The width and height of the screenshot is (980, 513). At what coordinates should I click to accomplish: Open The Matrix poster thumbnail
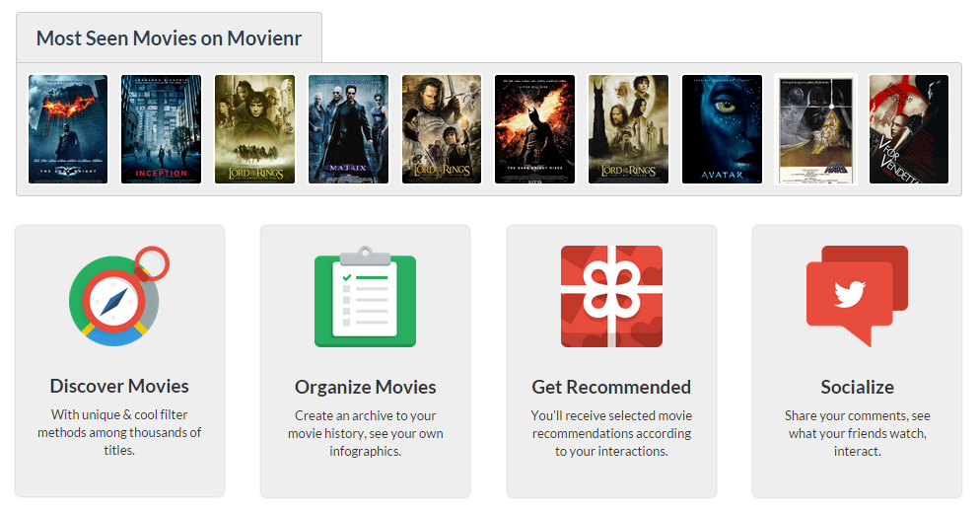(x=348, y=129)
